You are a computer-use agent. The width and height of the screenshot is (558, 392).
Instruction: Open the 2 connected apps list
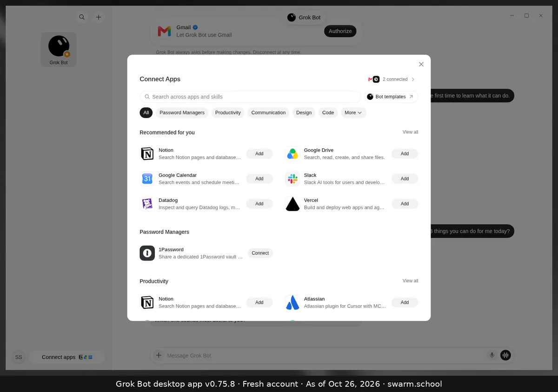(392, 80)
